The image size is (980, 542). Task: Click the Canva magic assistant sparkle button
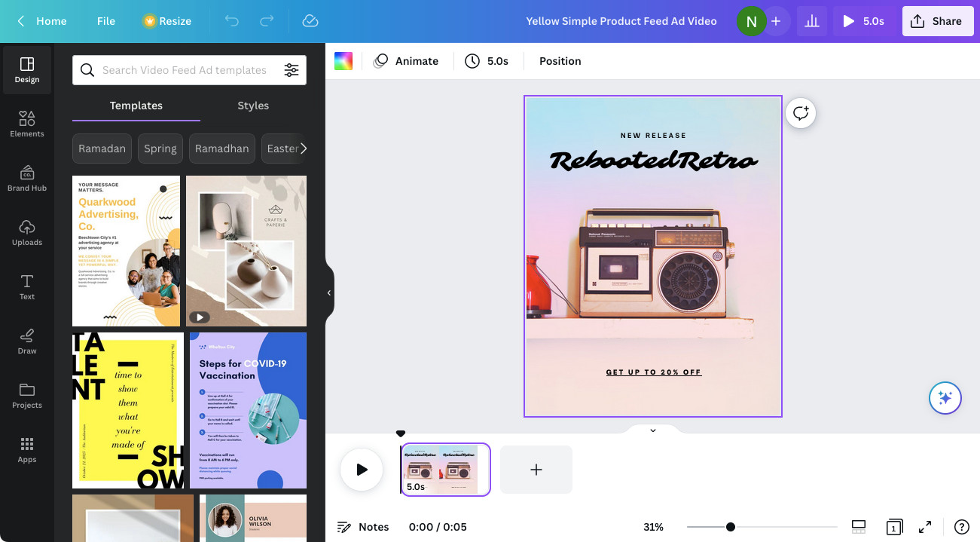[x=945, y=398]
